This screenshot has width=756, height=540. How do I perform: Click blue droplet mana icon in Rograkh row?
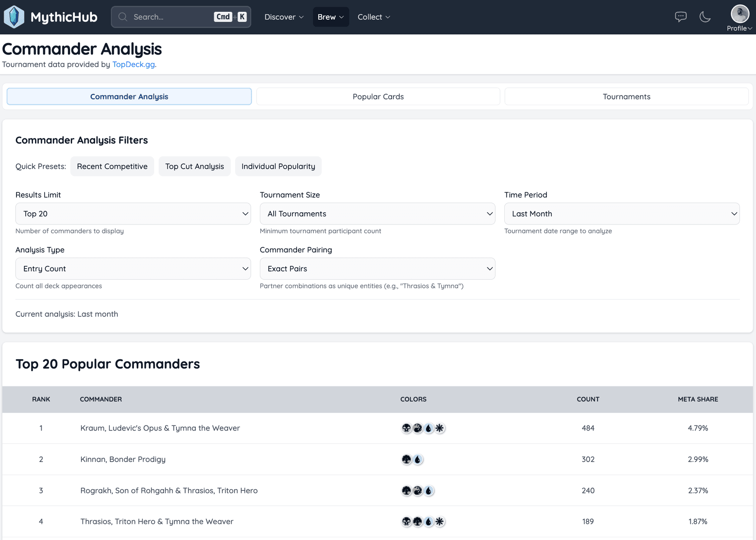428,490
